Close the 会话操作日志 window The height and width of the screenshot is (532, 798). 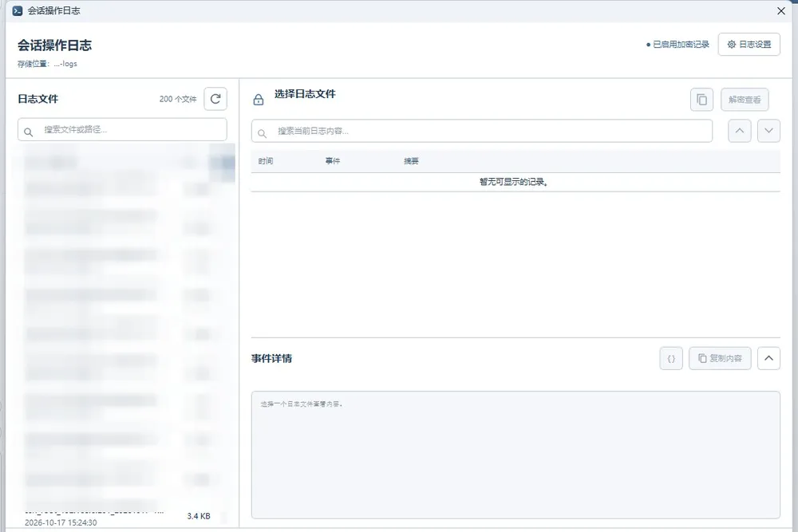781,10
